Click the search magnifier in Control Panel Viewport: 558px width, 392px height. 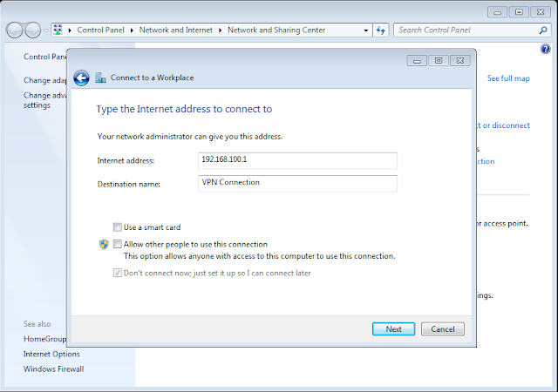543,30
